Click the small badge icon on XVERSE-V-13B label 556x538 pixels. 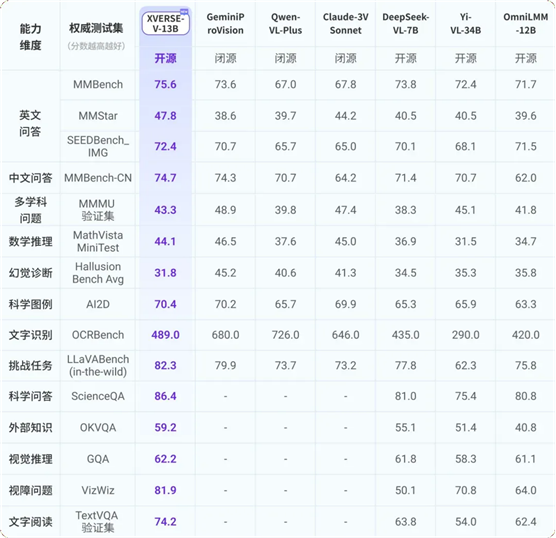(184, 12)
